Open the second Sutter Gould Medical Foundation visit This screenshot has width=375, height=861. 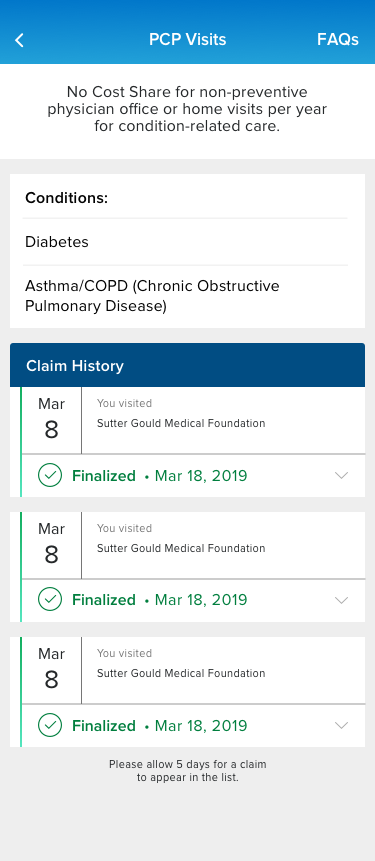[223, 545]
